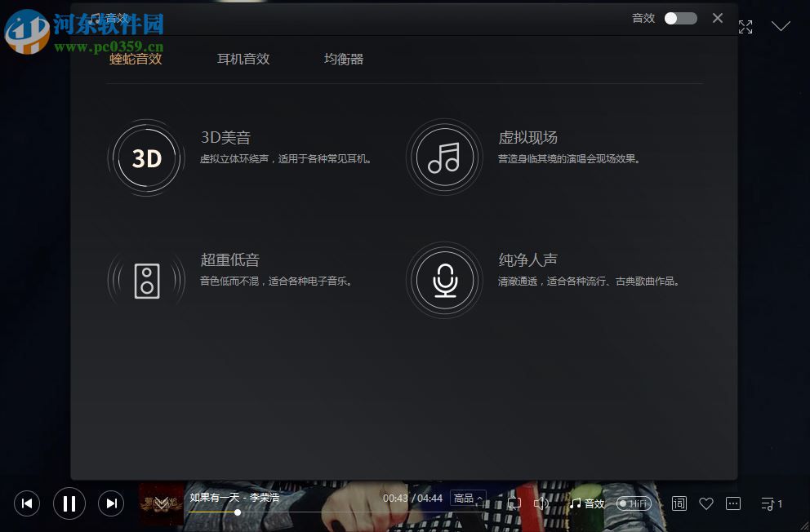The height and width of the screenshot is (532, 810).
Task: Expand the sound effect window to fullscreen
Action: [x=745, y=26]
